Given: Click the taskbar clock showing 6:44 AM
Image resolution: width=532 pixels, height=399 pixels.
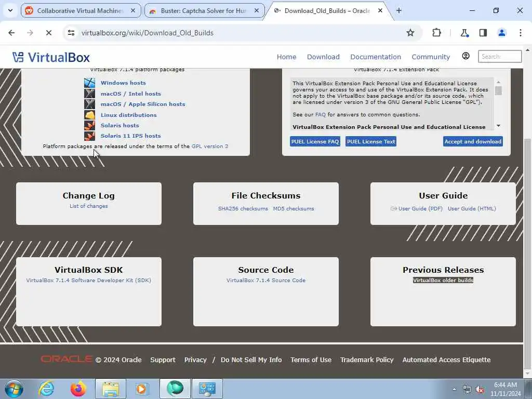Looking at the screenshot, I should click(x=505, y=389).
